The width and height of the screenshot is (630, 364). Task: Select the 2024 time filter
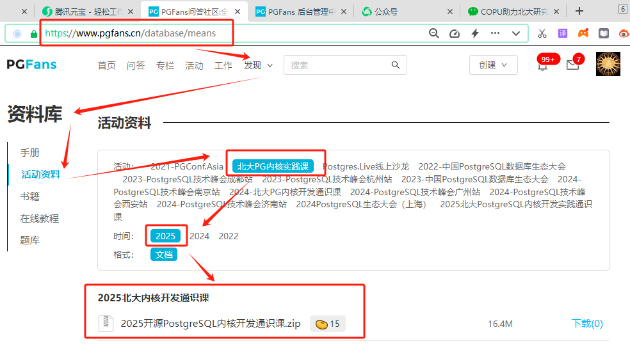point(200,237)
